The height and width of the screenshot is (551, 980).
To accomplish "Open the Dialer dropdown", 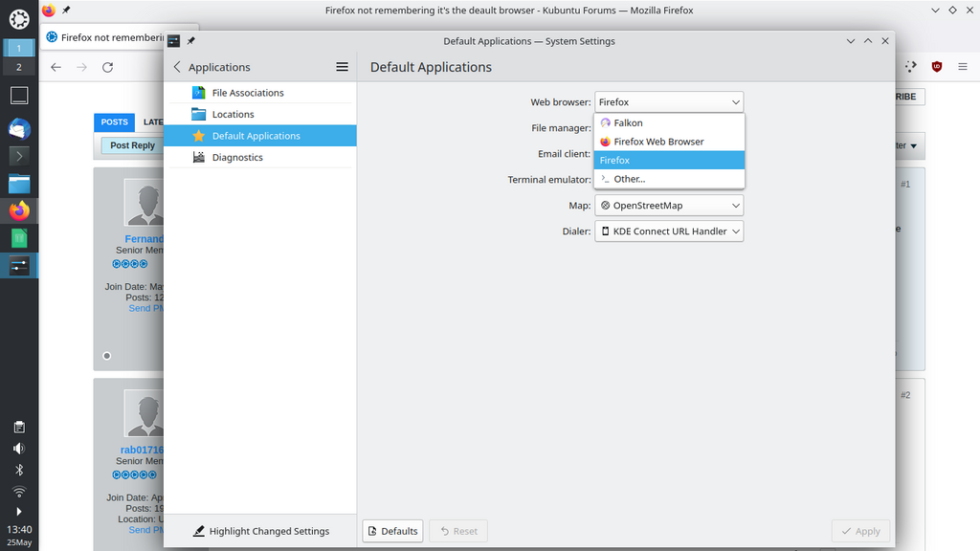I will [x=669, y=231].
